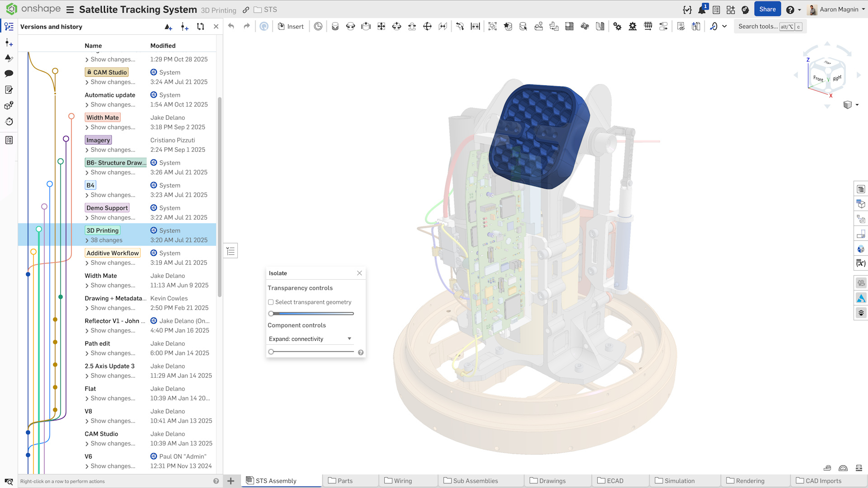Open the Expand: connectivity dropdown
Screen dimensions: 868x488
(310, 339)
